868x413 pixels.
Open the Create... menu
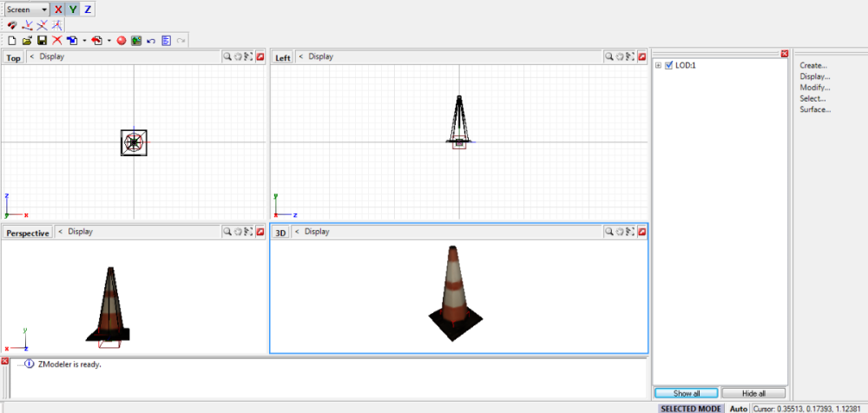tap(813, 65)
